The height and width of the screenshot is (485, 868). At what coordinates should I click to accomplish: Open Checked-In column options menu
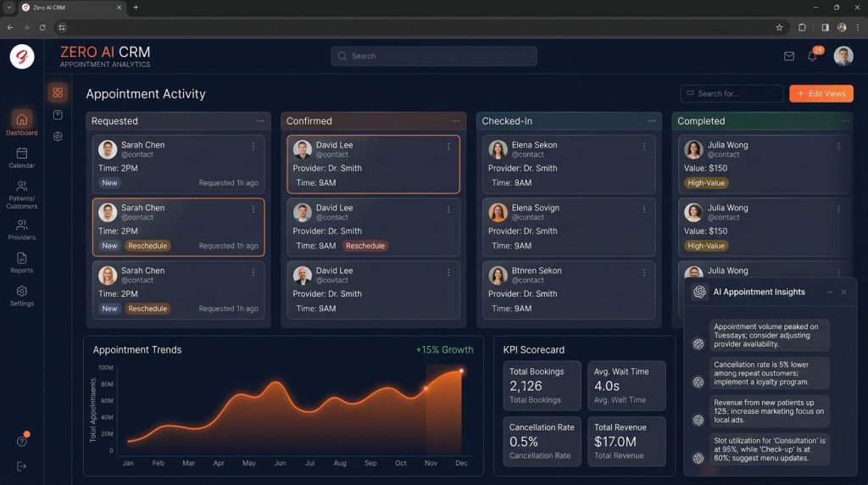pos(651,120)
